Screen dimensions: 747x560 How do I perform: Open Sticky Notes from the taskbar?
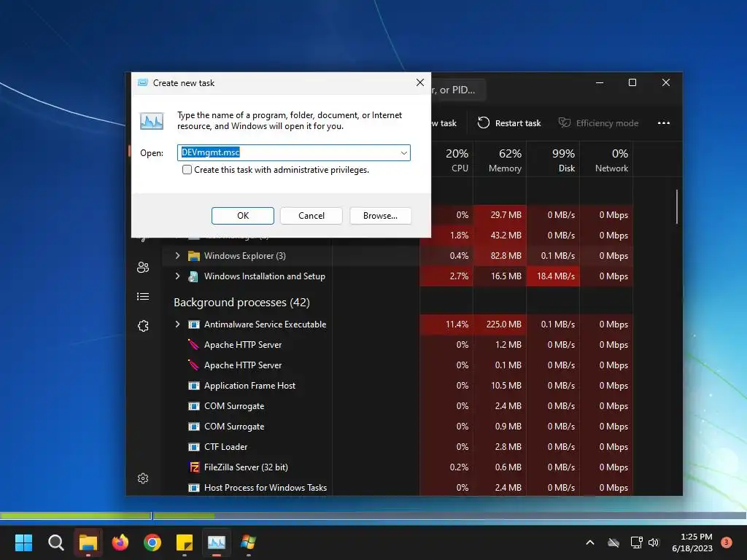point(185,542)
